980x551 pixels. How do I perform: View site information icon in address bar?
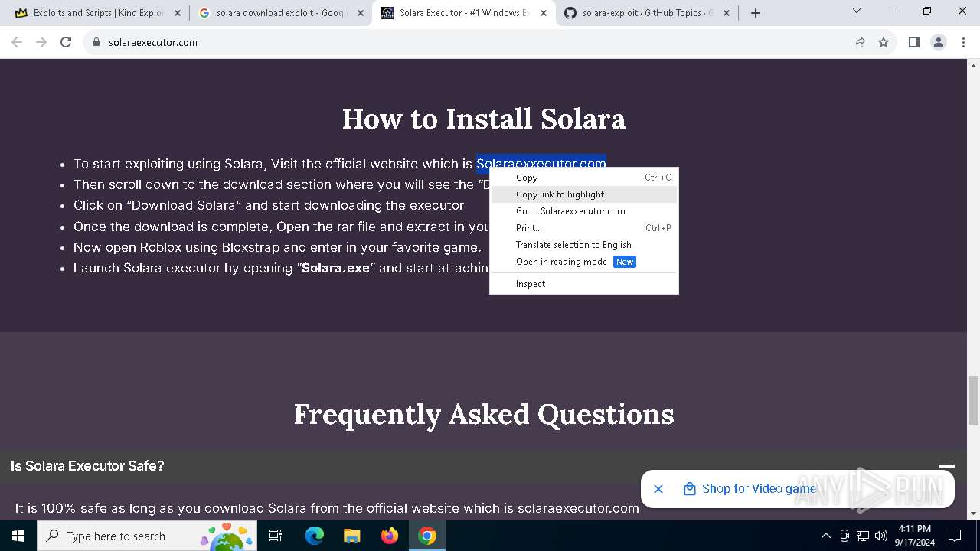point(96,42)
